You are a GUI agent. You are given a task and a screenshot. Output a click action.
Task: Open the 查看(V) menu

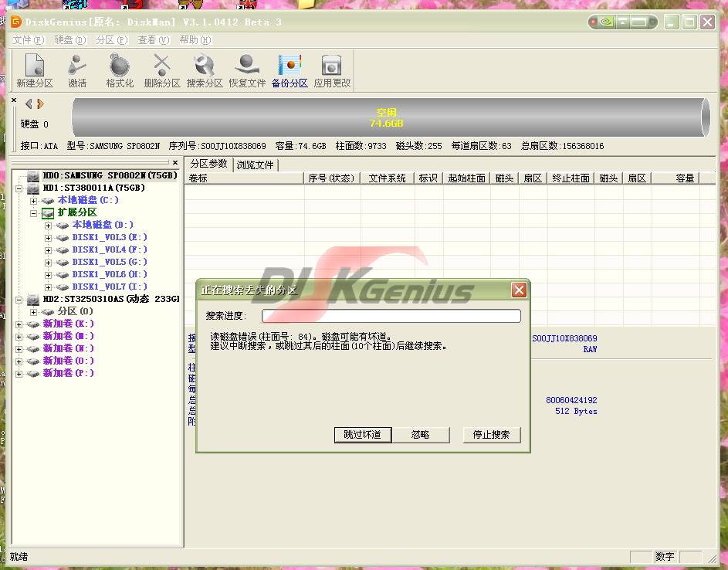[x=154, y=40]
